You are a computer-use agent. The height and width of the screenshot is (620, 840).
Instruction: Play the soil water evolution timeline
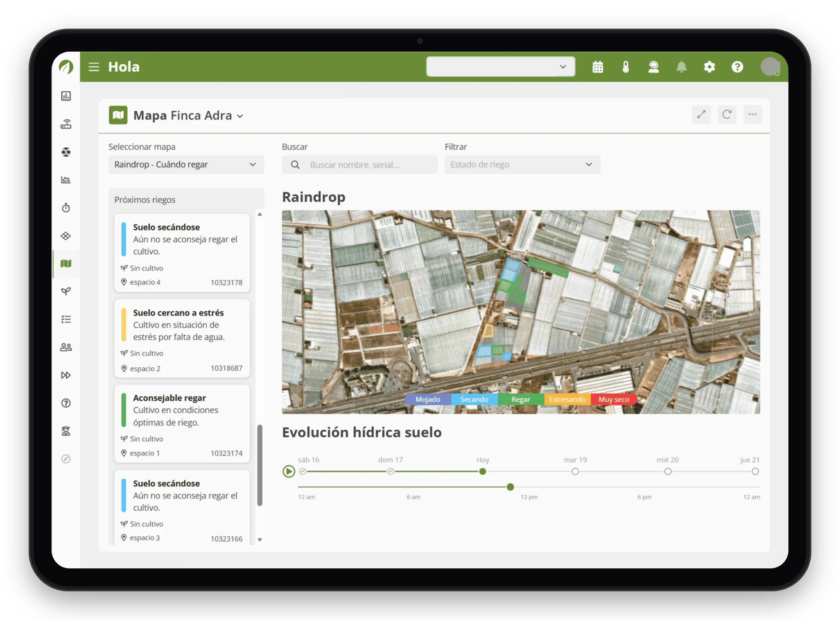(x=289, y=471)
